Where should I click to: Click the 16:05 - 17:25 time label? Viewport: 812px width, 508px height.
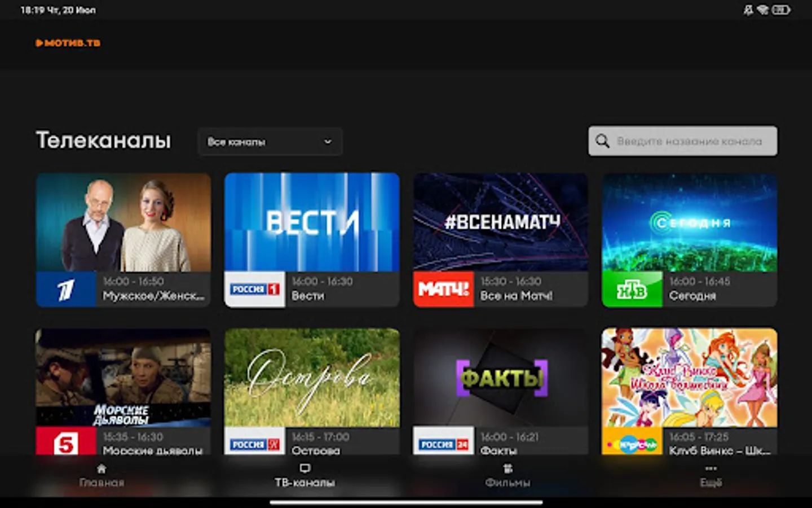(699, 437)
